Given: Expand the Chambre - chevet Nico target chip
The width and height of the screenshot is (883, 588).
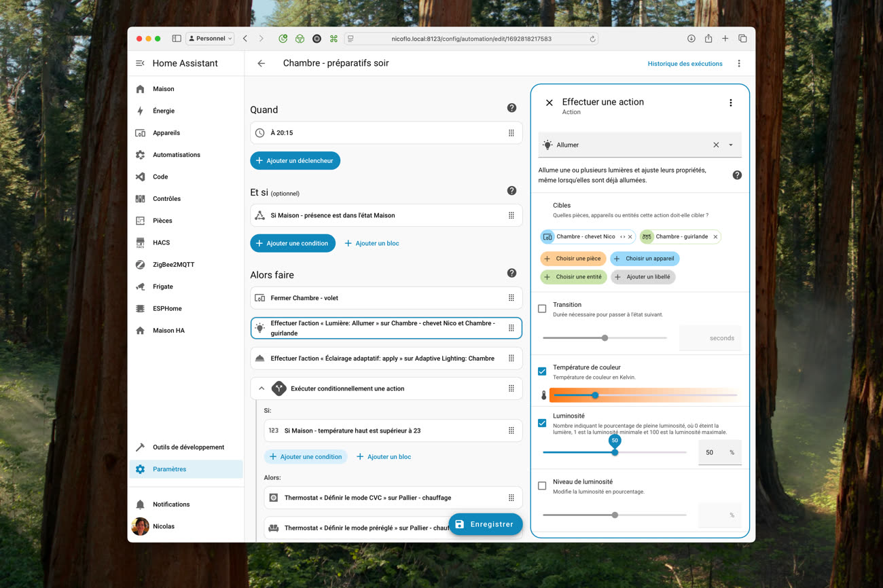Looking at the screenshot, I should pos(622,237).
